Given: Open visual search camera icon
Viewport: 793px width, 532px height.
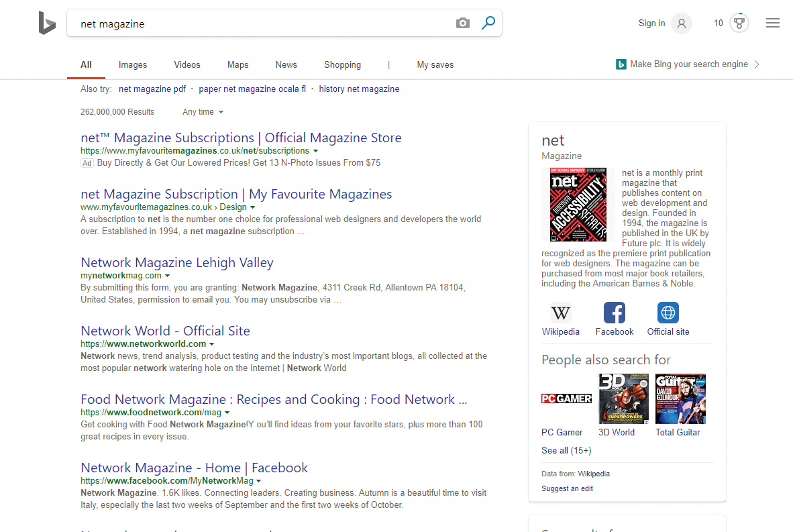Looking at the screenshot, I should (463, 23).
